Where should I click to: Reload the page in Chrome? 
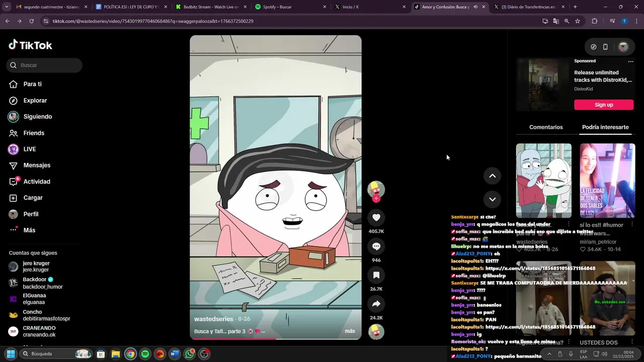pyautogui.click(x=31, y=21)
